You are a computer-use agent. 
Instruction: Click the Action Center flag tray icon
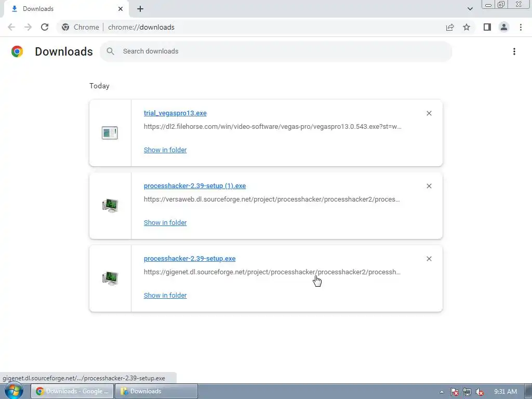point(454,392)
